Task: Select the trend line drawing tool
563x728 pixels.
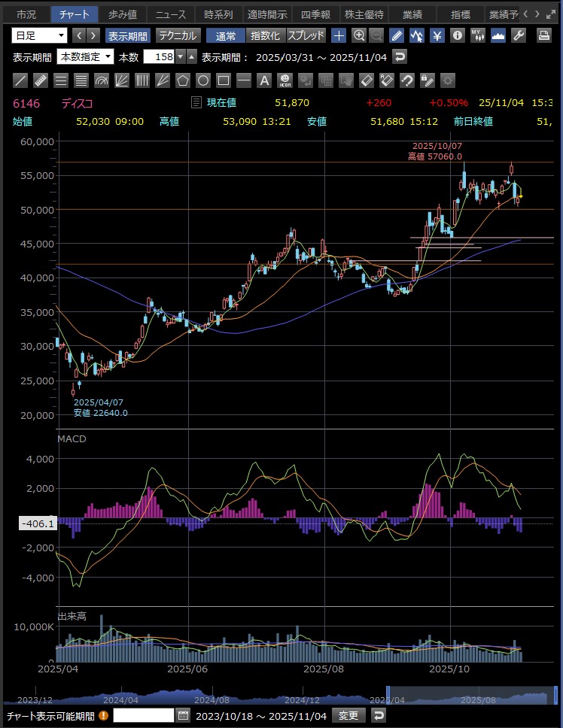Action: click(x=21, y=80)
